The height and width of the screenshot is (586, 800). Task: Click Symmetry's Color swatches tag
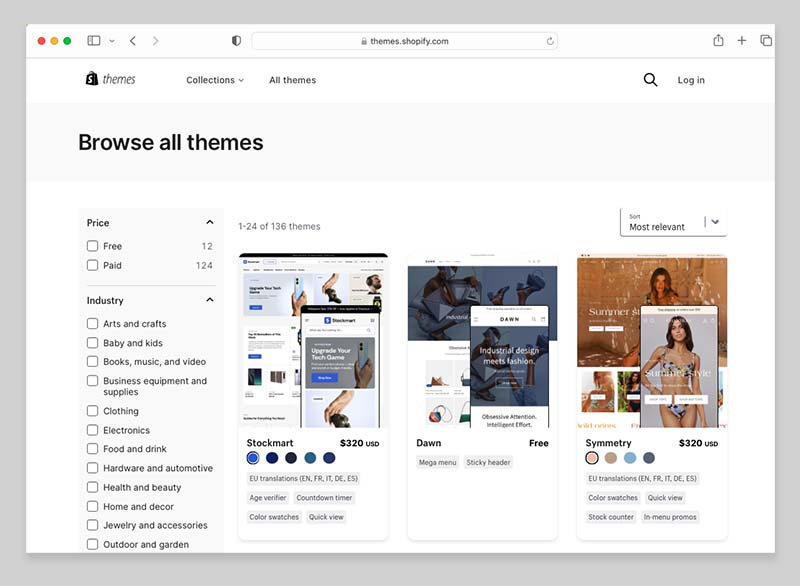(x=613, y=498)
